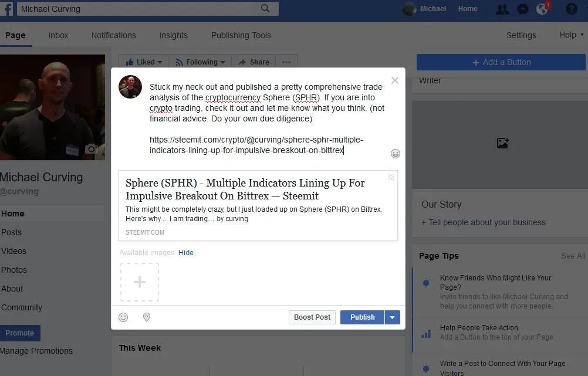The width and height of the screenshot is (588, 376).
Task: Select Posts in the left sidebar
Action: tap(11, 232)
